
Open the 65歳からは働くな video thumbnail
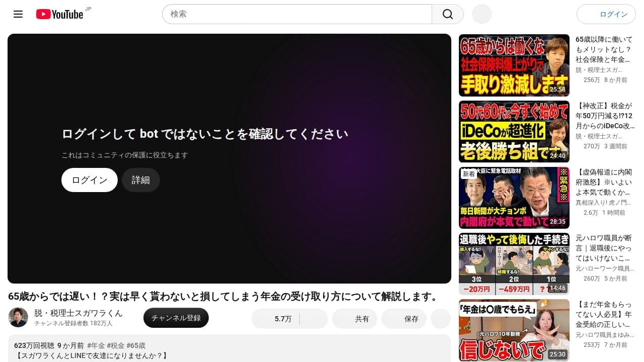(x=514, y=65)
